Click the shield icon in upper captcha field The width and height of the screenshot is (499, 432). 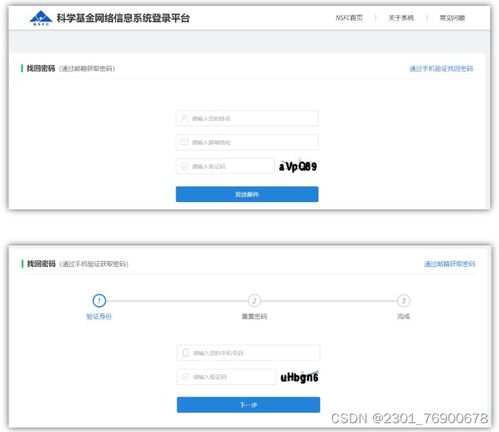(x=184, y=166)
